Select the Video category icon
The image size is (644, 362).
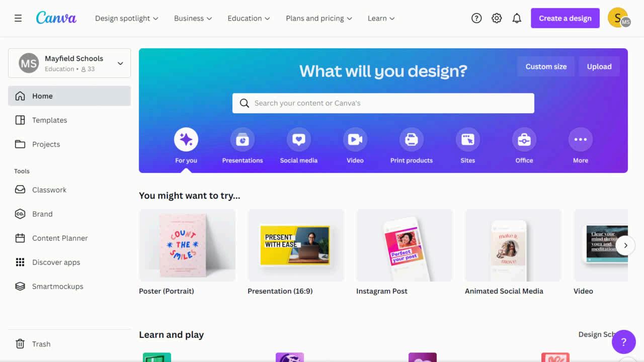355,139
